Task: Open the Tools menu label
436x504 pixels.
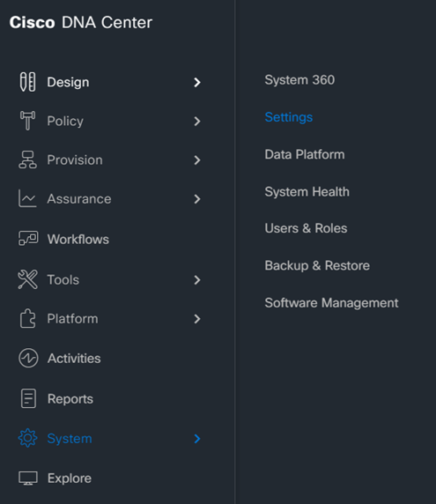Action: [63, 280]
